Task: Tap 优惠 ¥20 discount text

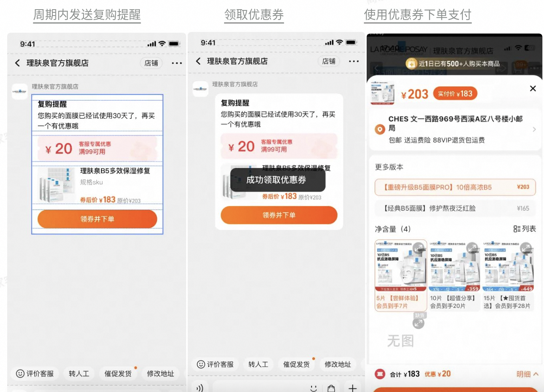Action: [437, 374]
